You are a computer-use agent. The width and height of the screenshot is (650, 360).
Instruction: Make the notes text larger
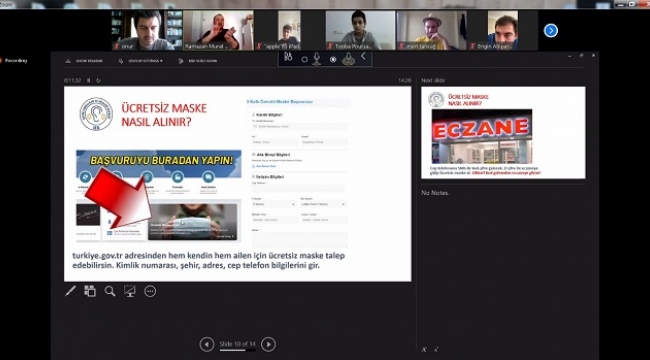424,350
